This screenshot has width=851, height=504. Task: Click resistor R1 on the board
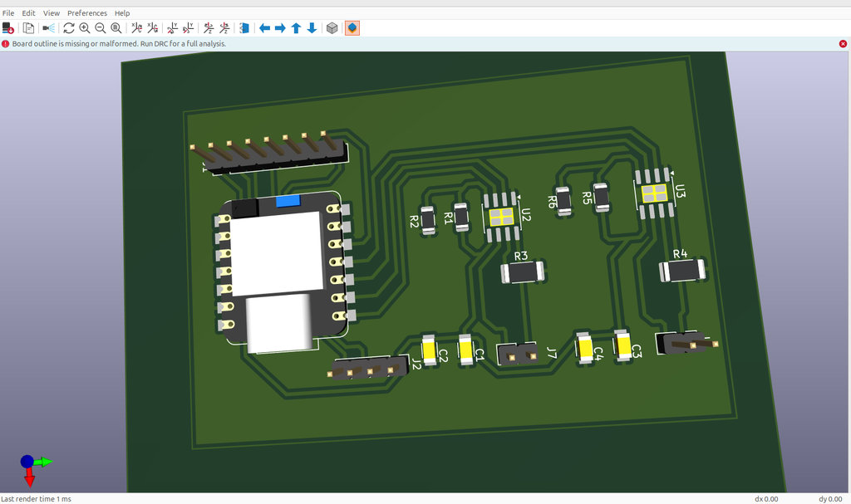pyautogui.click(x=461, y=217)
